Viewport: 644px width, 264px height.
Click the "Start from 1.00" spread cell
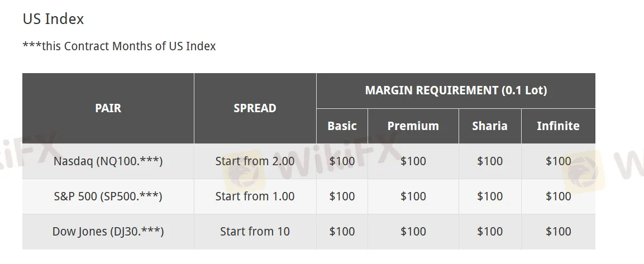point(255,196)
